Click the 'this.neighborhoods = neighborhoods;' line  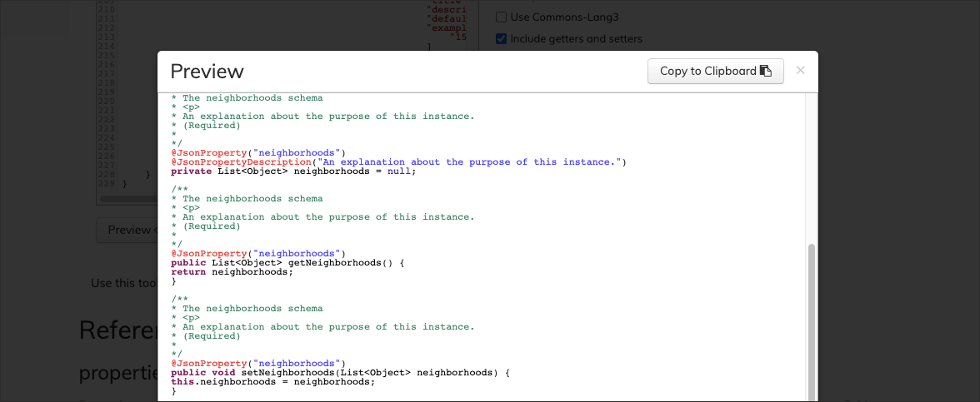pos(273,382)
